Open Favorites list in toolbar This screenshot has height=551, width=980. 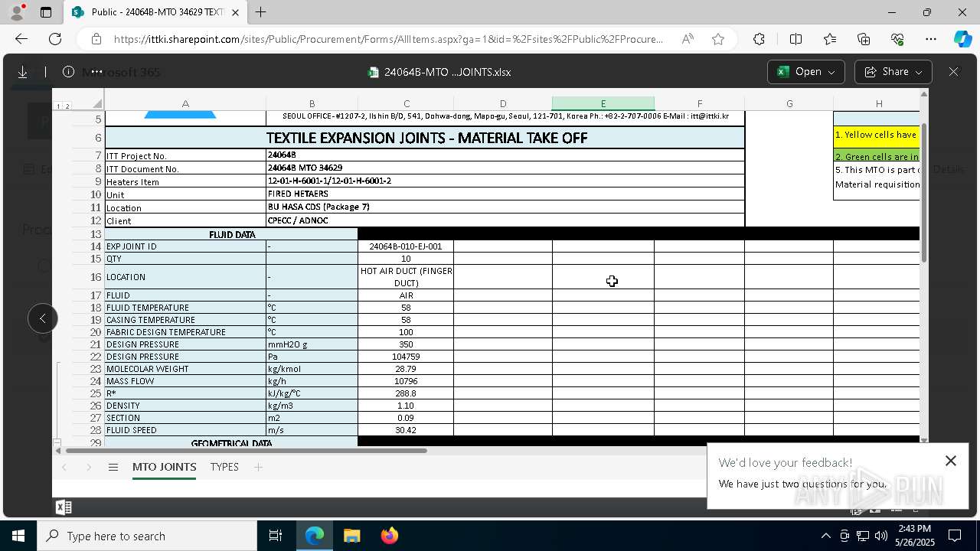830,39
